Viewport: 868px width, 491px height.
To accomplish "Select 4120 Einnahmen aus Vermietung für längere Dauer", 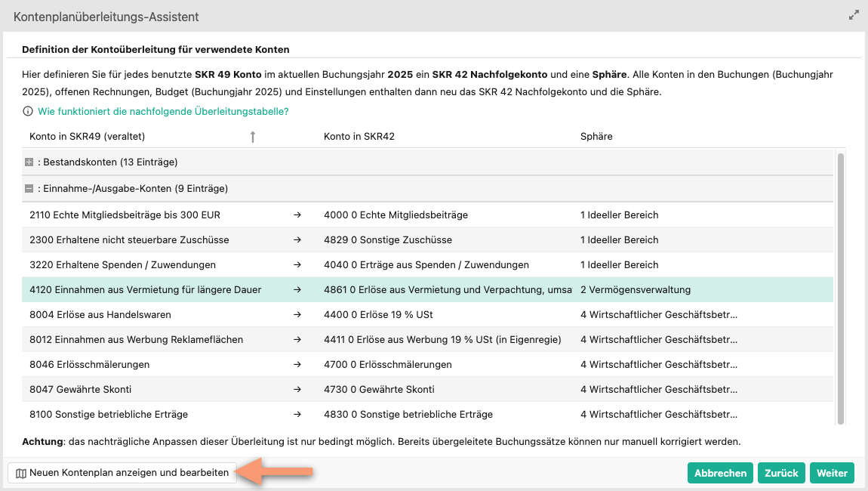I will pos(146,290).
